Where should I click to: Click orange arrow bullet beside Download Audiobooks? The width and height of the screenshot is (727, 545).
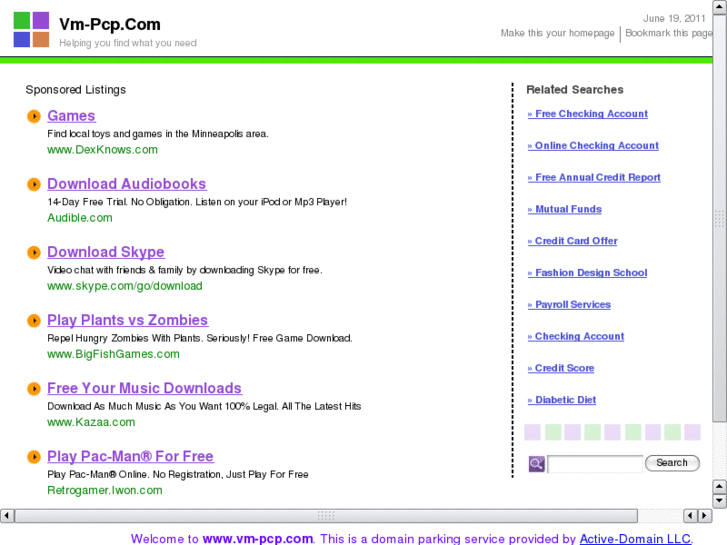[34, 184]
